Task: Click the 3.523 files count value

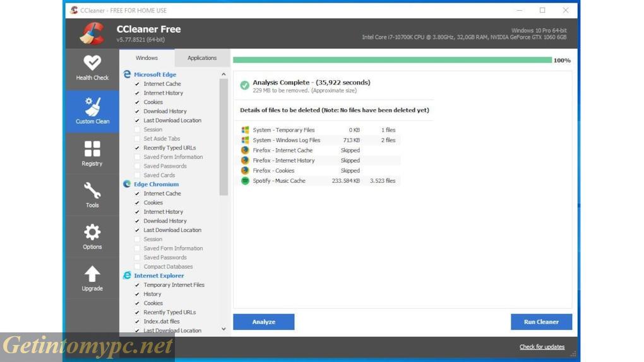Action: pyautogui.click(x=383, y=180)
